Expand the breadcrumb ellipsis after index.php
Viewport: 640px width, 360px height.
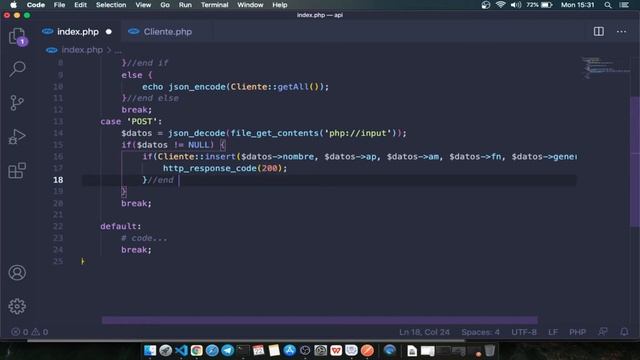(x=118, y=51)
